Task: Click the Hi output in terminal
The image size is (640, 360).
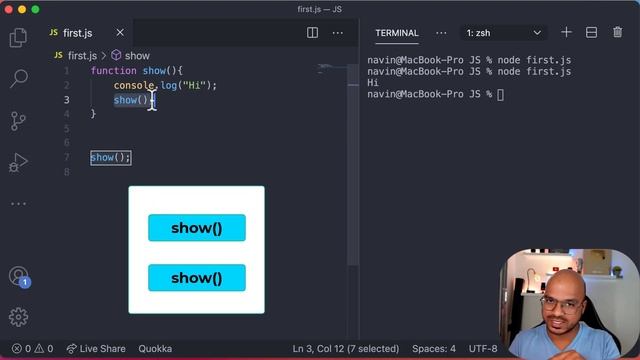Action: click(373, 83)
